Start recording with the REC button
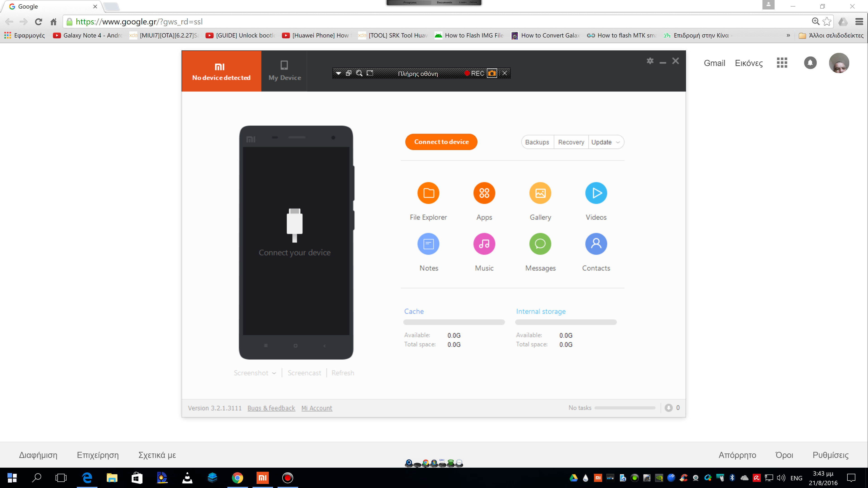Viewport: 868px width, 488px height. coord(474,73)
